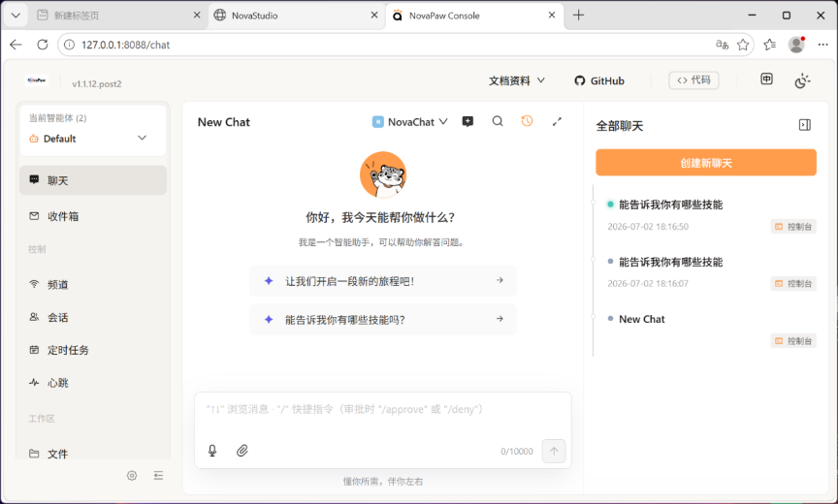Click the microphone voice input icon
Image resolution: width=838 pixels, height=504 pixels.
click(x=212, y=451)
